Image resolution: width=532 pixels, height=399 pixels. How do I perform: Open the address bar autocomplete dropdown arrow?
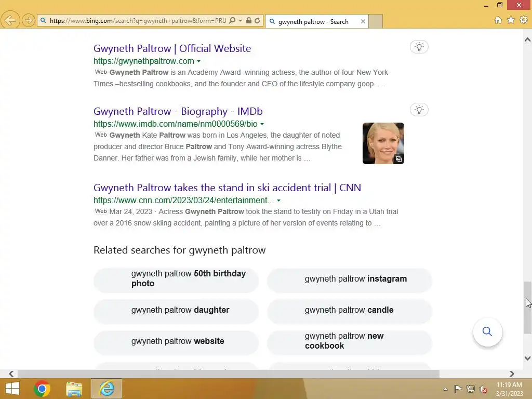[x=240, y=21]
